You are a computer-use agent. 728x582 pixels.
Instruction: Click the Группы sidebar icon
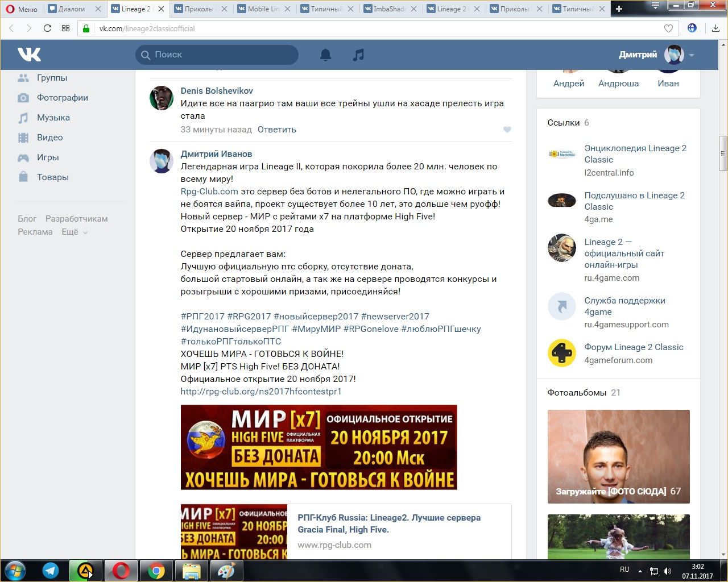click(23, 78)
